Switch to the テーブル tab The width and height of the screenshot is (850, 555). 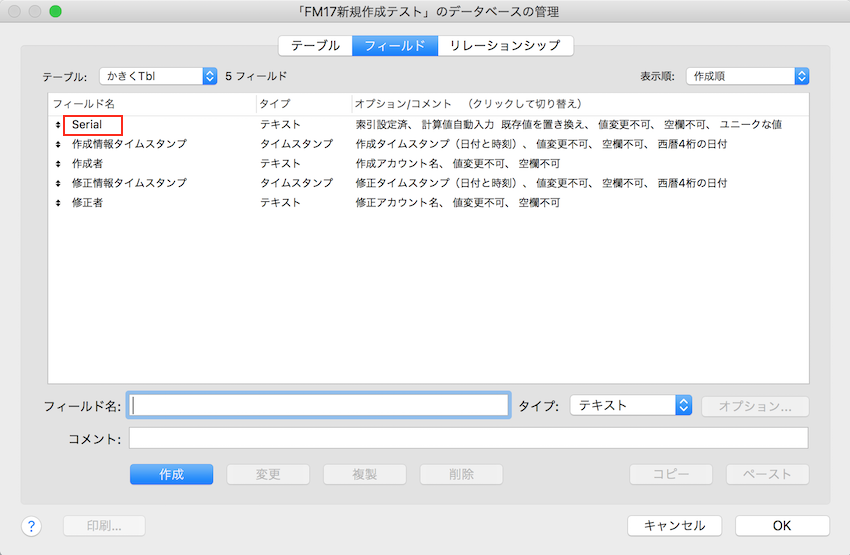(x=315, y=46)
